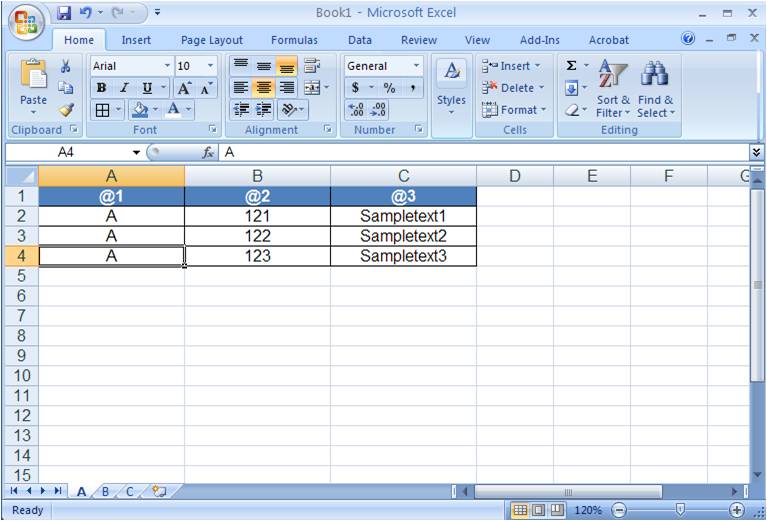The image size is (767, 521).
Task: Click the zoom slider handle
Action: 680,510
